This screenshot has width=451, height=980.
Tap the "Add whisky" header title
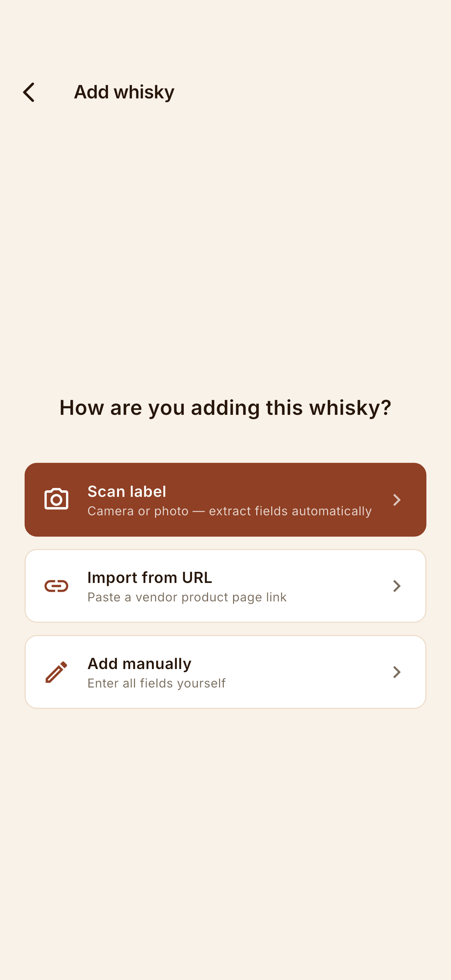[x=124, y=92]
